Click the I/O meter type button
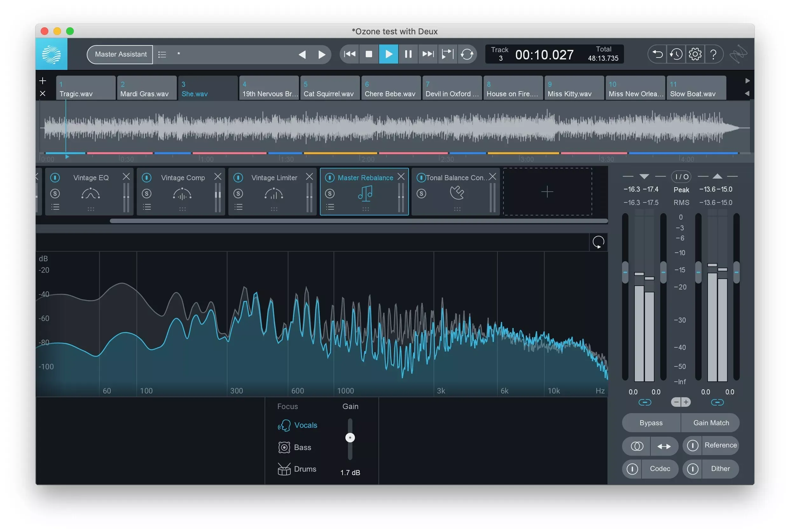The image size is (790, 532). tap(681, 177)
